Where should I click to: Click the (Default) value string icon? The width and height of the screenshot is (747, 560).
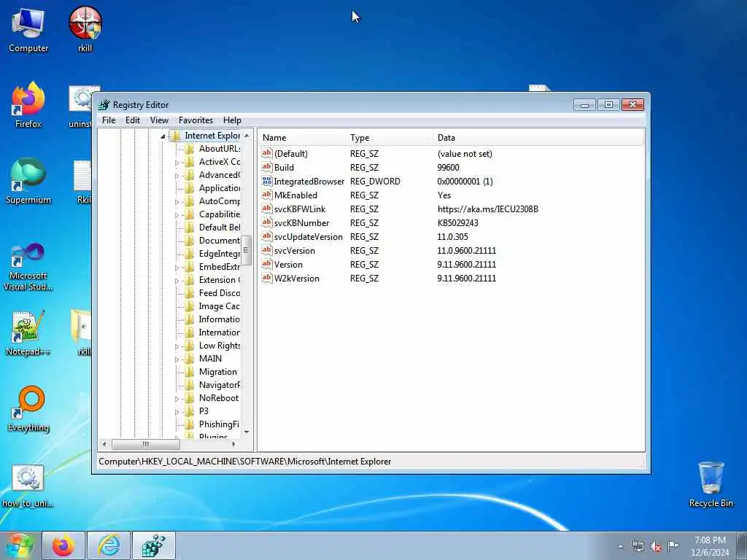(x=267, y=153)
